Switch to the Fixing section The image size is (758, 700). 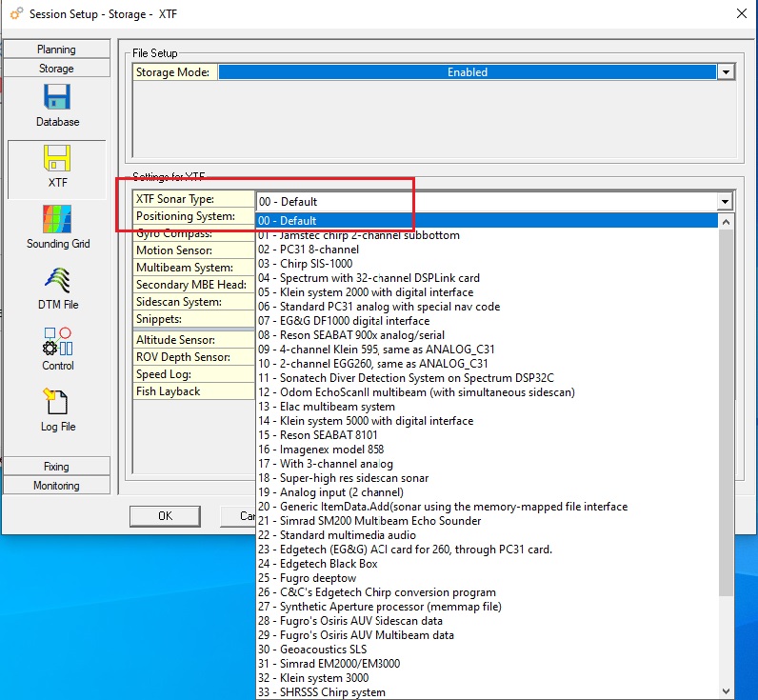click(56, 467)
